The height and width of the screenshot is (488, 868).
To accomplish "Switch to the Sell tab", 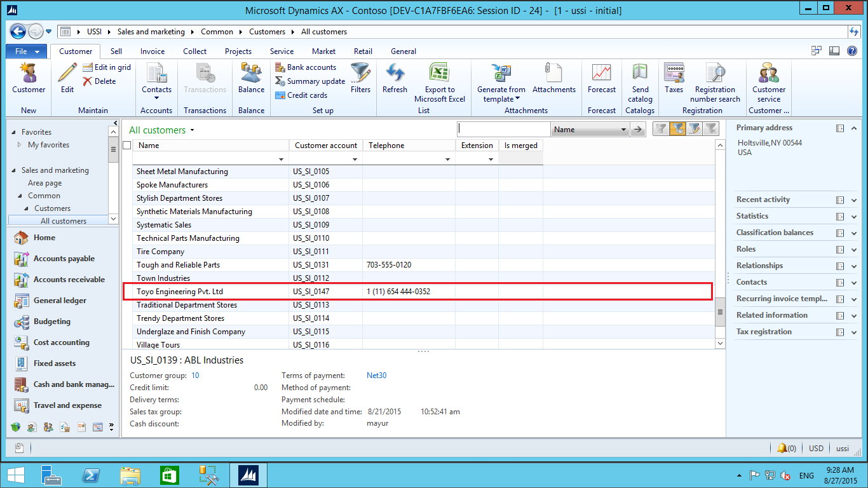I will point(116,51).
